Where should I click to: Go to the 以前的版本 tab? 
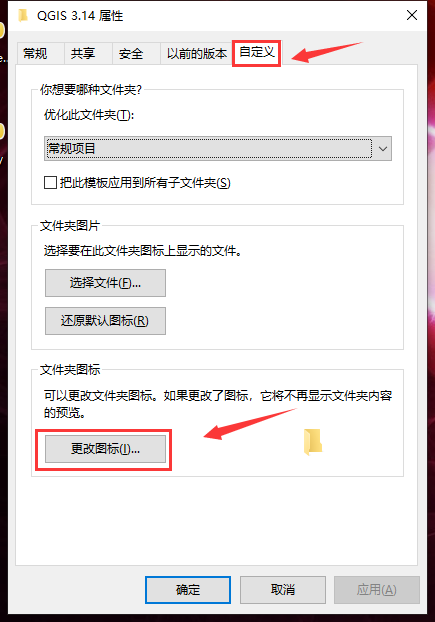coord(196,53)
